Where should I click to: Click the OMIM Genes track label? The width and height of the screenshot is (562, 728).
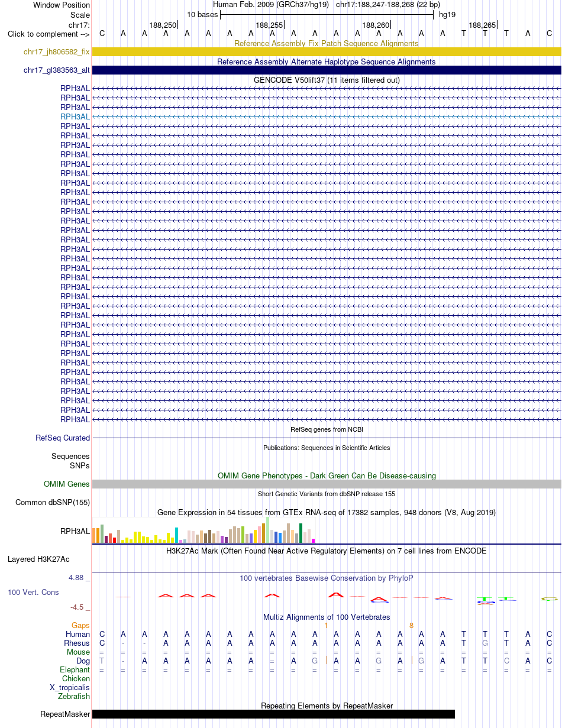coord(67,484)
